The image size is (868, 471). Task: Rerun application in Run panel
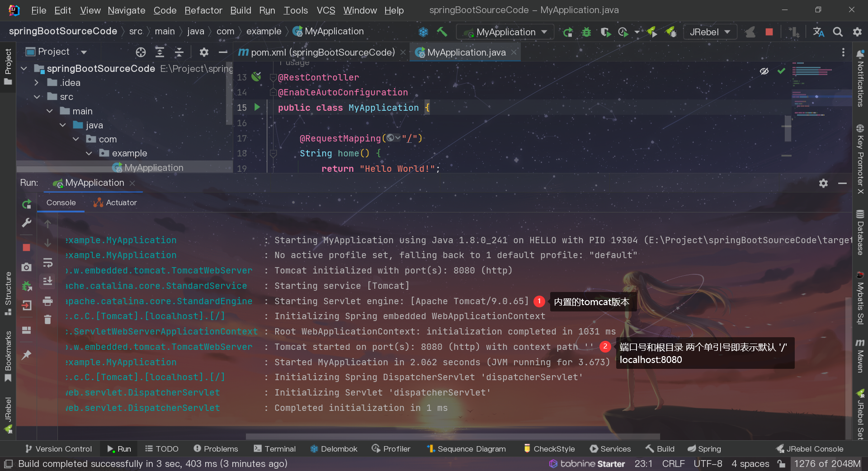pyautogui.click(x=27, y=204)
